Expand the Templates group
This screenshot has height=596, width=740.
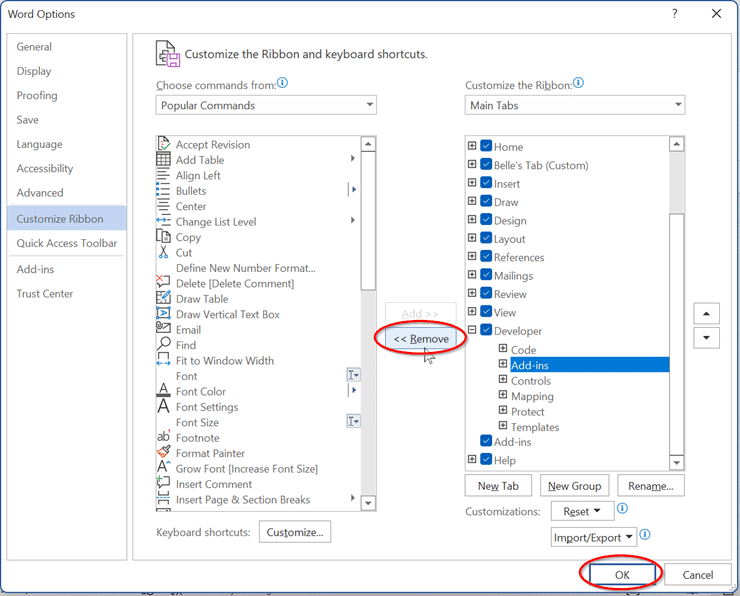503,425
